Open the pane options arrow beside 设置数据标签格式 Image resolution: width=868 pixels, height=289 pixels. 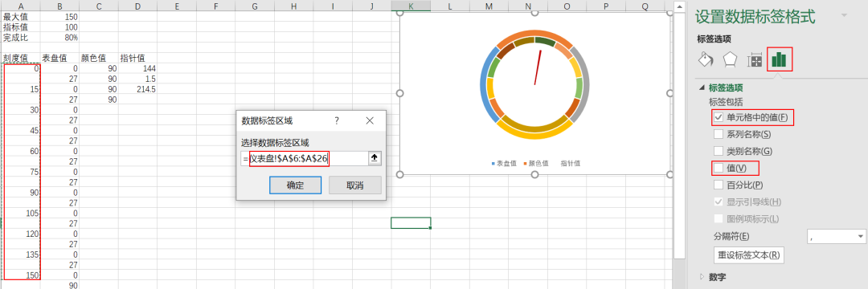click(844, 15)
